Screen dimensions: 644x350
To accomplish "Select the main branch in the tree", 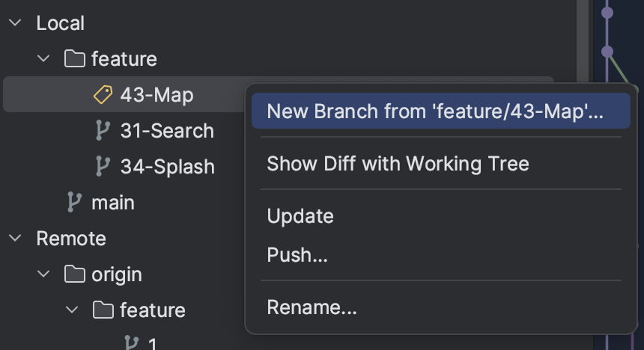I will [113, 203].
